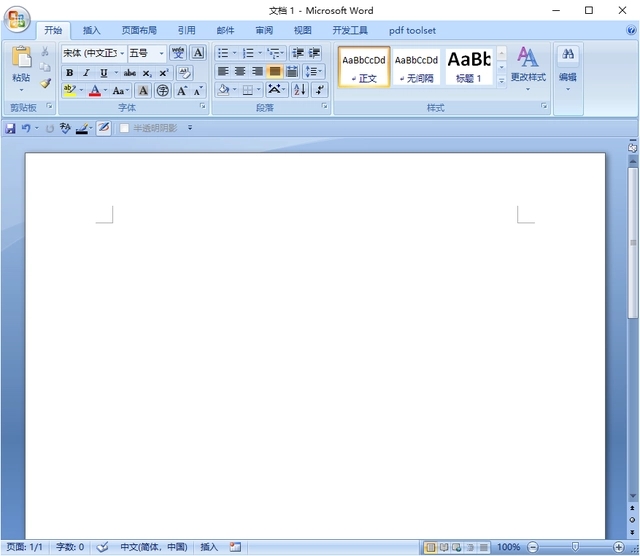Click the 更改样式 button

pos(527,65)
